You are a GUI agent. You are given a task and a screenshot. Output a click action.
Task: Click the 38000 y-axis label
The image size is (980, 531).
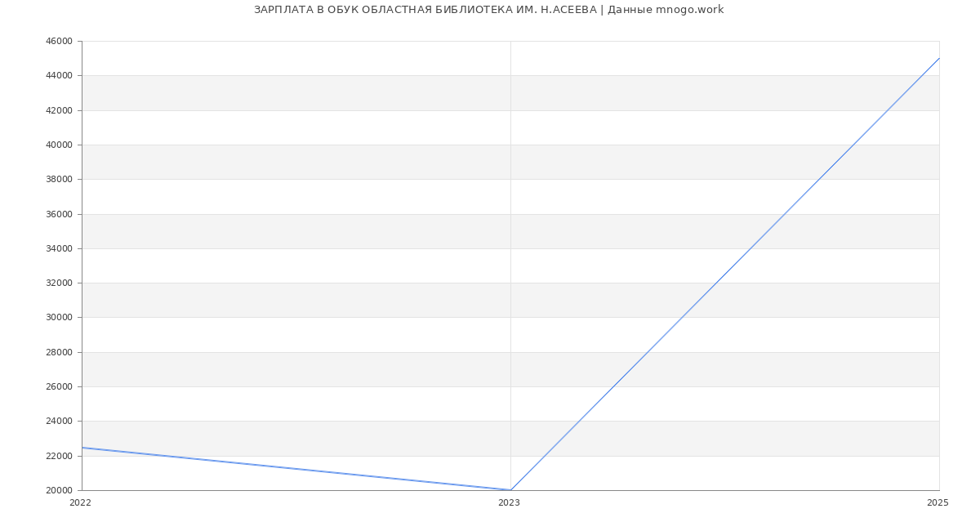tap(60, 179)
